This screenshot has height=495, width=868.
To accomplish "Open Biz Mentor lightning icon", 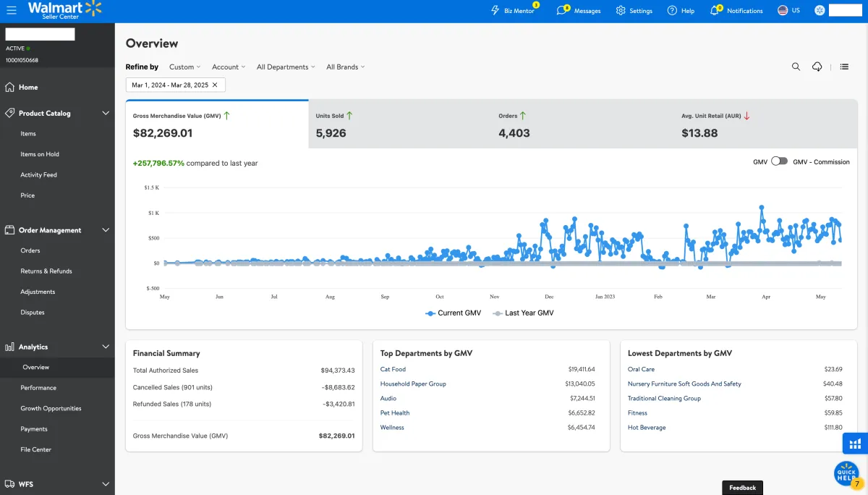I will 495,11.
